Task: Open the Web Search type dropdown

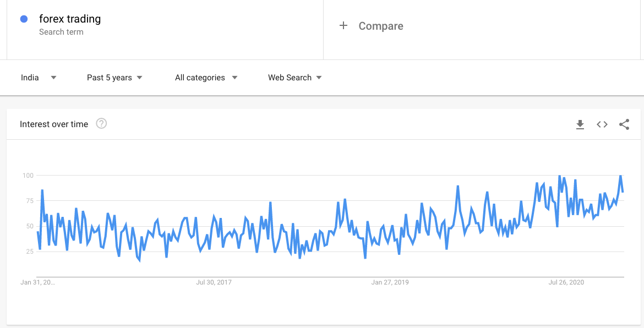Action: click(295, 78)
